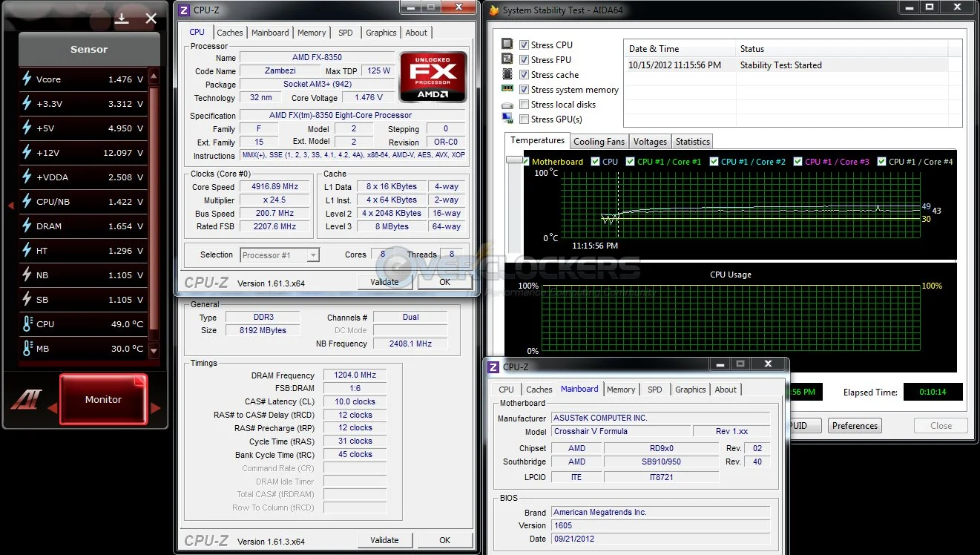Screen dimensions: 980x555
Task: Enable the Stress local disks checkbox
Action: tap(524, 105)
